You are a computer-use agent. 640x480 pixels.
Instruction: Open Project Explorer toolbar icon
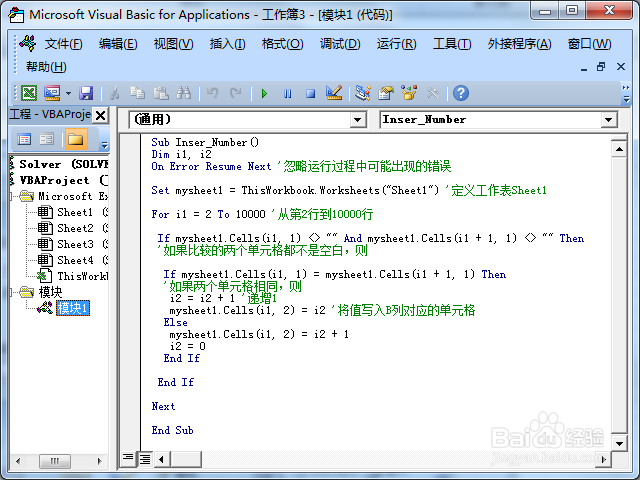pyautogui.click(x=362, y=93)
